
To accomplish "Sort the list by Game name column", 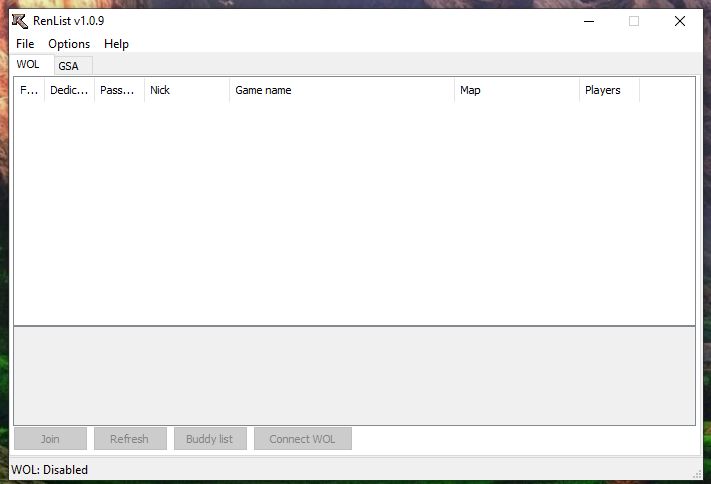I will [341, 90].
